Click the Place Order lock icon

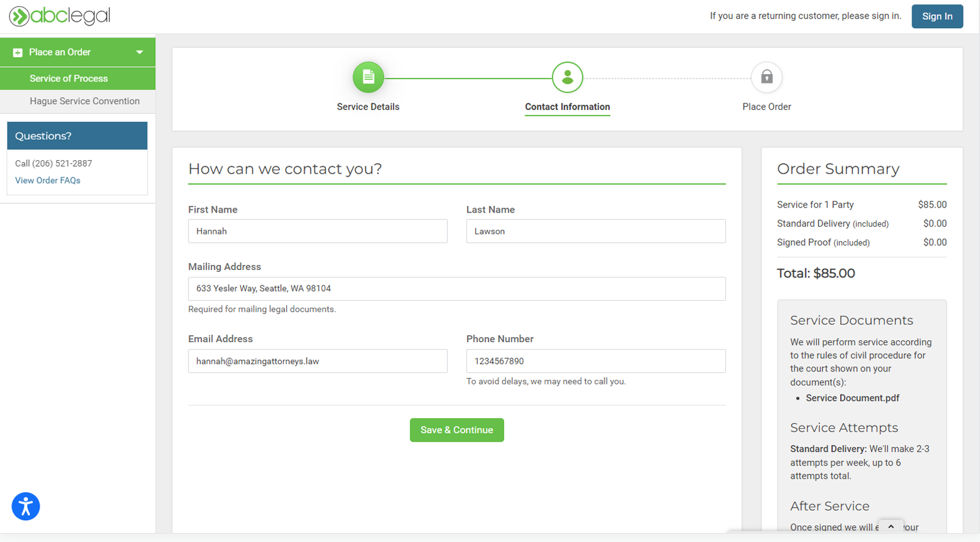[767, 77]
